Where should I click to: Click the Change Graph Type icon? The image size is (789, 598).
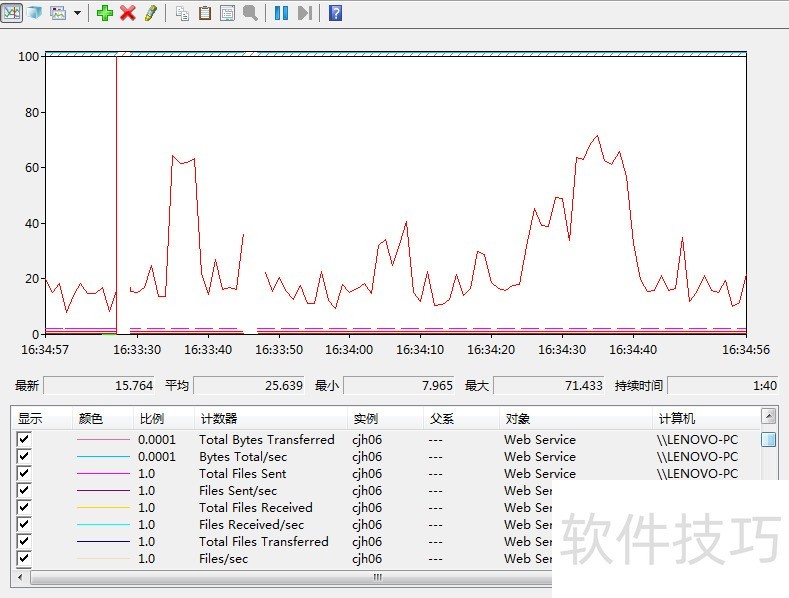point(58,13)
